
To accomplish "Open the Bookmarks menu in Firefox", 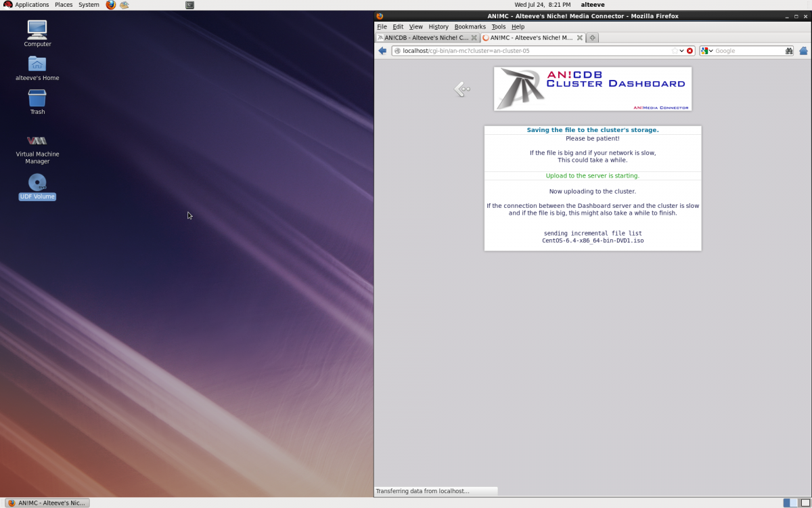I will (x=470, y=26).
